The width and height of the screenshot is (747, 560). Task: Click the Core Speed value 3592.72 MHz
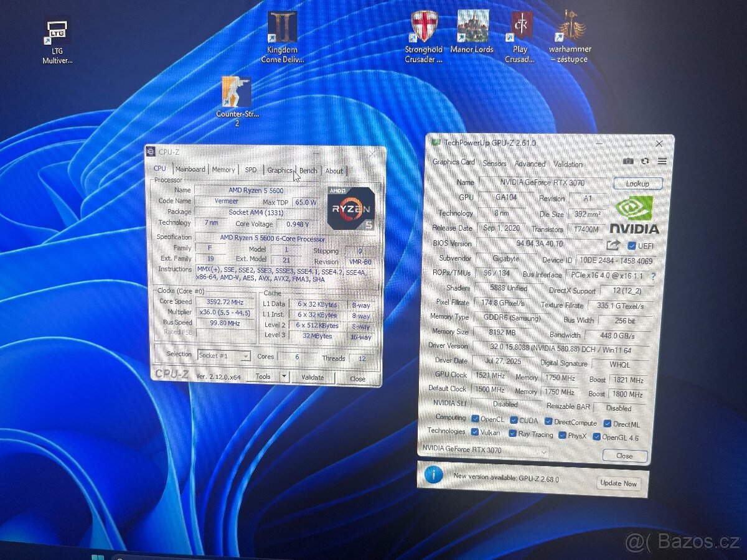[x=227, y=302]
